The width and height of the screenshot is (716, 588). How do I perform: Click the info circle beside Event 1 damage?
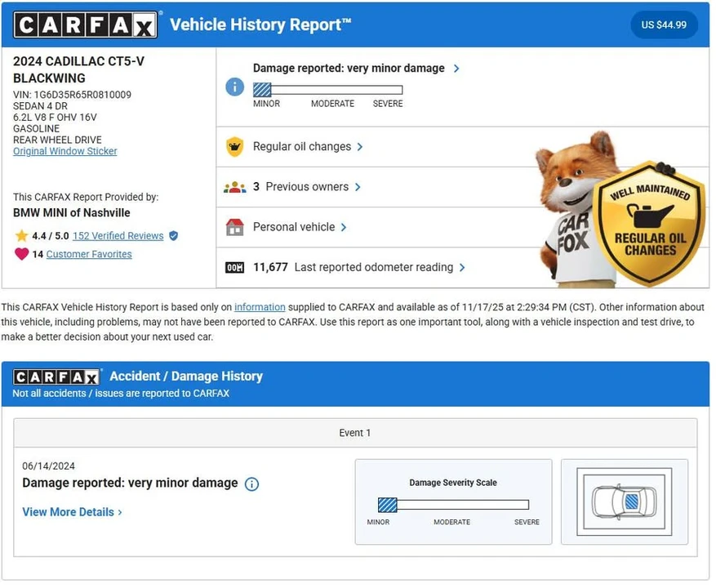pyautogui.click(x=252, y=485)
